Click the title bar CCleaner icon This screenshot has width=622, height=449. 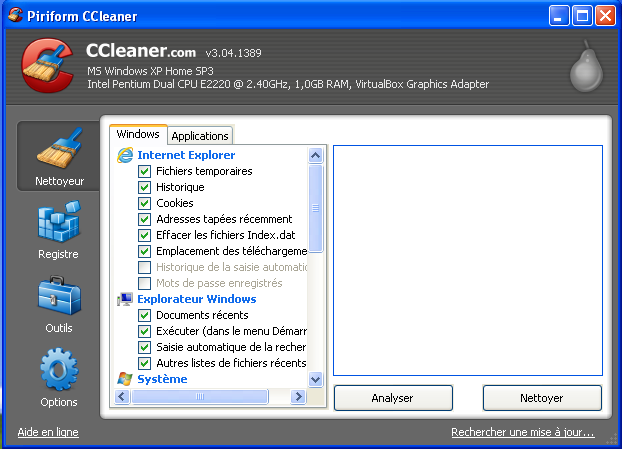(15, 15)
